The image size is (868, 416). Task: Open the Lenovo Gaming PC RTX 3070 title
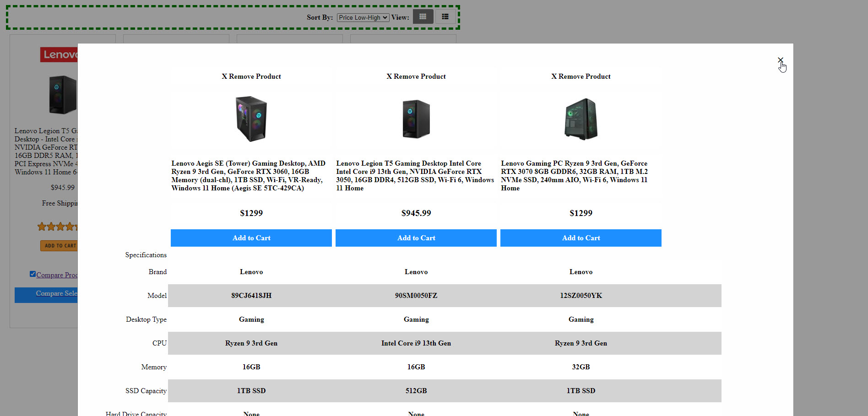pyautogui.click(x=574, y=176)
